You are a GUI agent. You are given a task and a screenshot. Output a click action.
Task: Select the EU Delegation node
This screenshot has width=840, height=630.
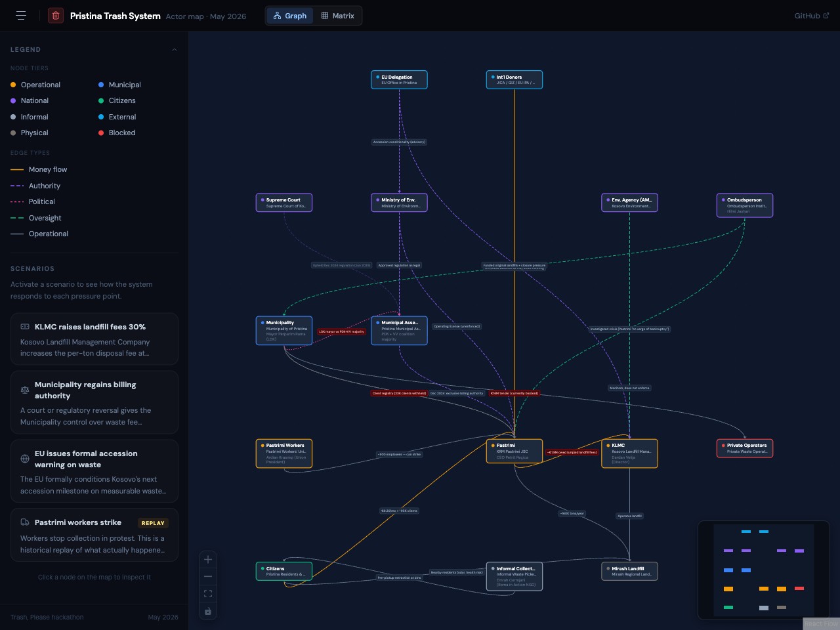click(x=399, y=79)
